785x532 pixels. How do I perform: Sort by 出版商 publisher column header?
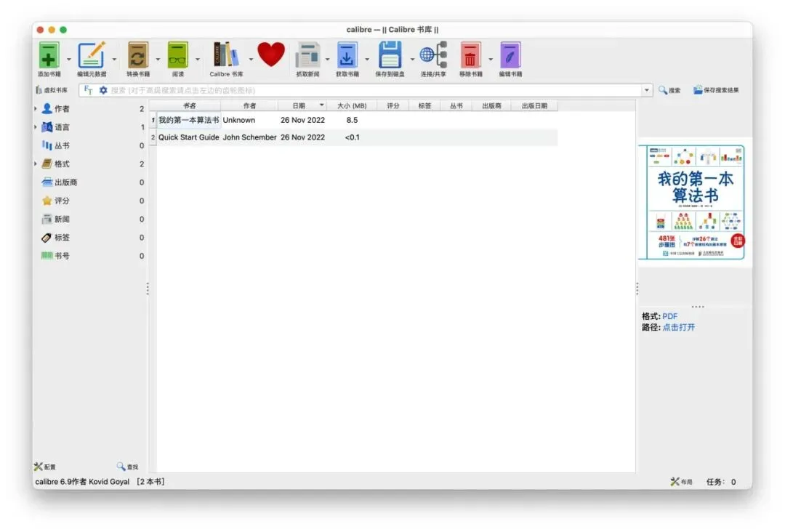coord(491,105)
